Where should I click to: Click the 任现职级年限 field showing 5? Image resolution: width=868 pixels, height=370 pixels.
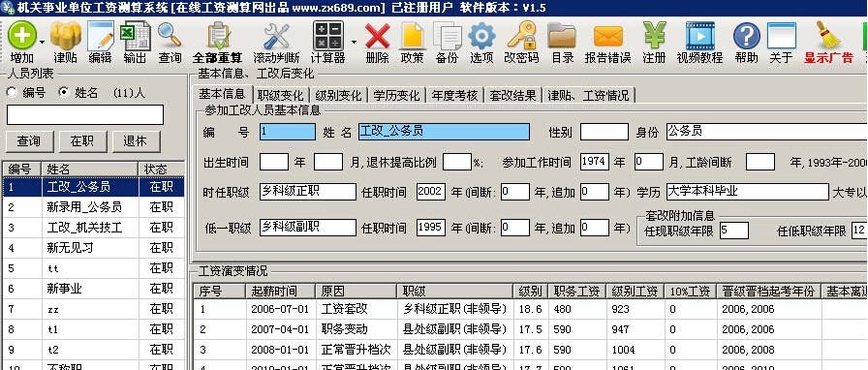[x=734, y=231]
